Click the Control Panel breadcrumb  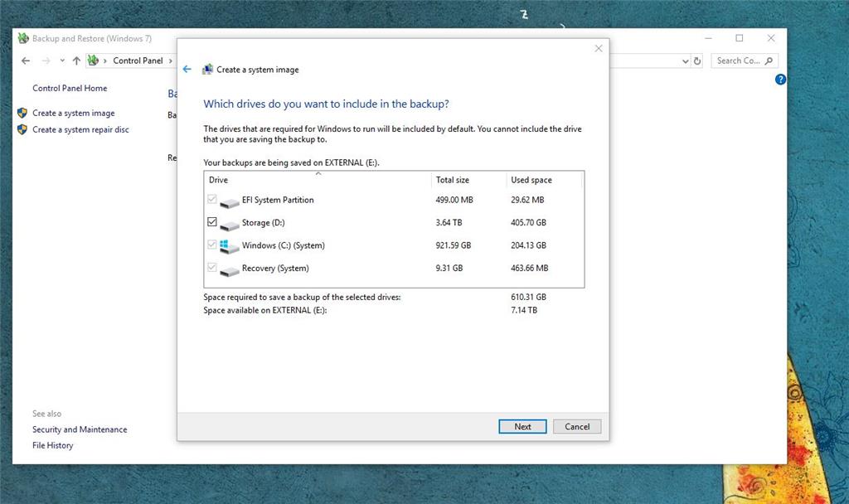click(x=138, y=61)
